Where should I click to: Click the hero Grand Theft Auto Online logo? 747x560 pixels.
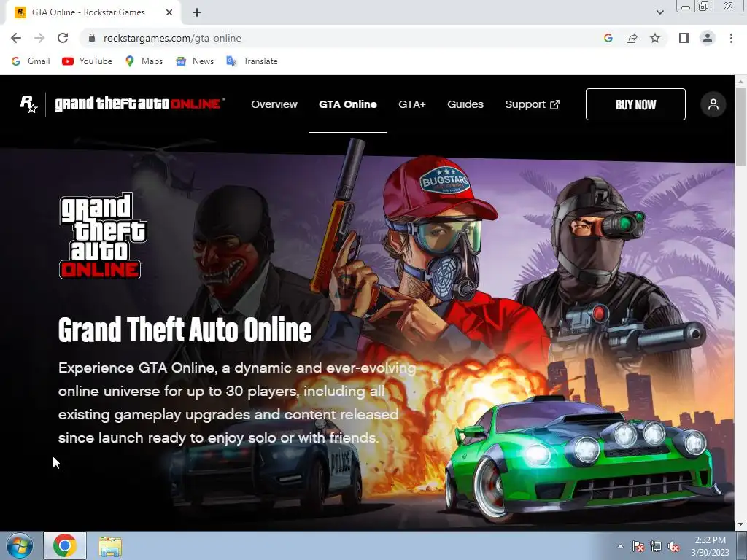[102, 236]
